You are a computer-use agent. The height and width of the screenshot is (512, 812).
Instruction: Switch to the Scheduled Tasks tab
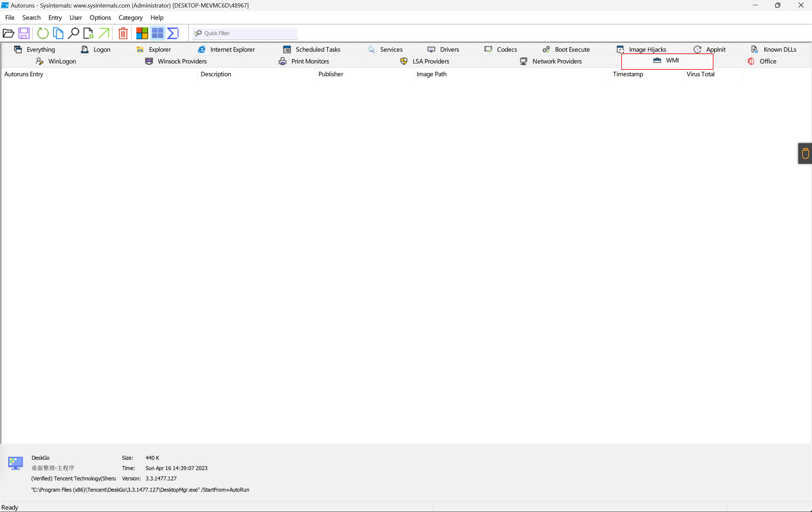312,49
